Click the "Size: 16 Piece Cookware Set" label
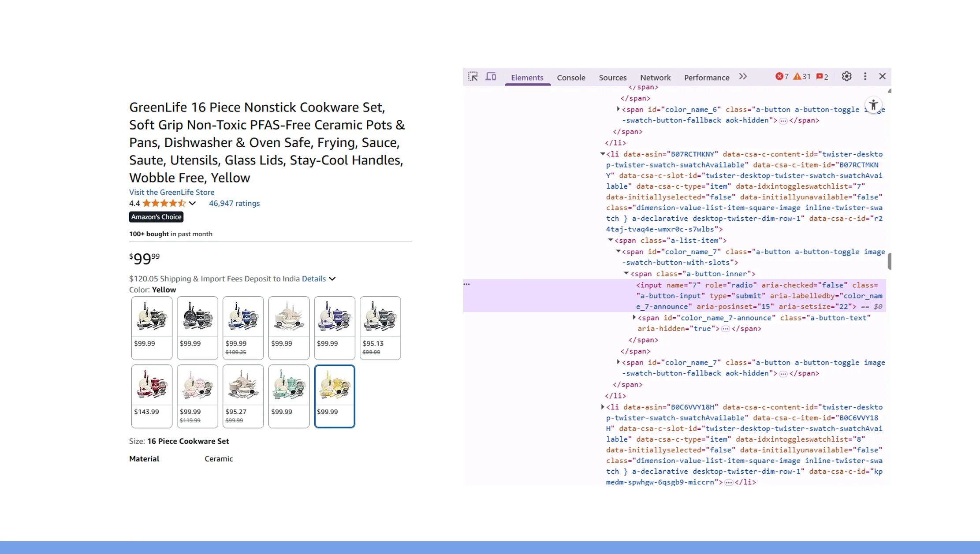980x554 pixels. pyautogui.click(x=179, y=441)
